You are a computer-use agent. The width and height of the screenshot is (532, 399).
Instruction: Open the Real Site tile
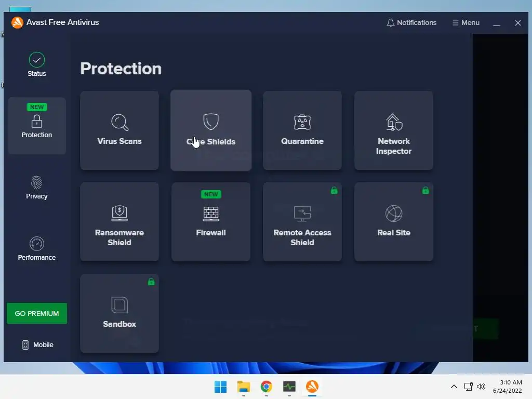(x=394, y=222)
